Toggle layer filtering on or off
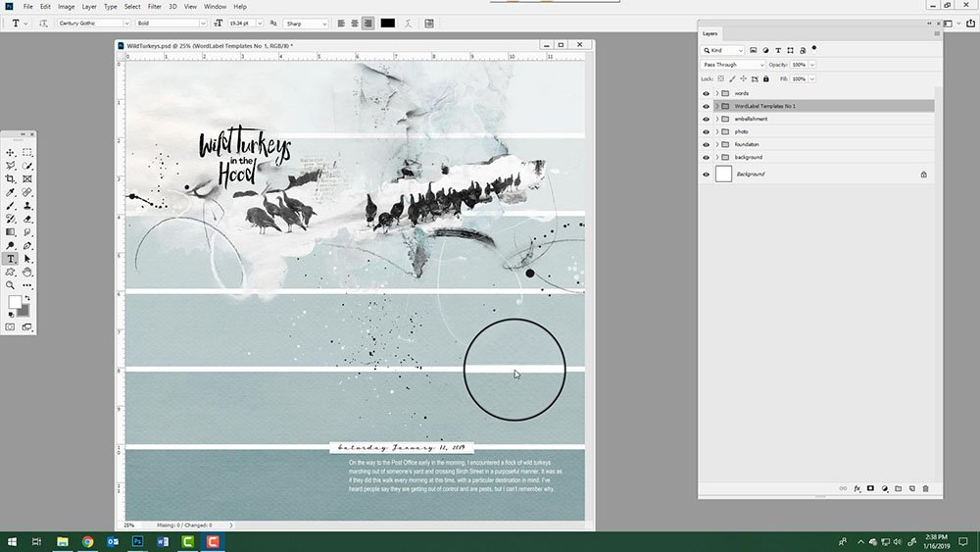The height and width of the screenshot is (552, 980). 813,48
